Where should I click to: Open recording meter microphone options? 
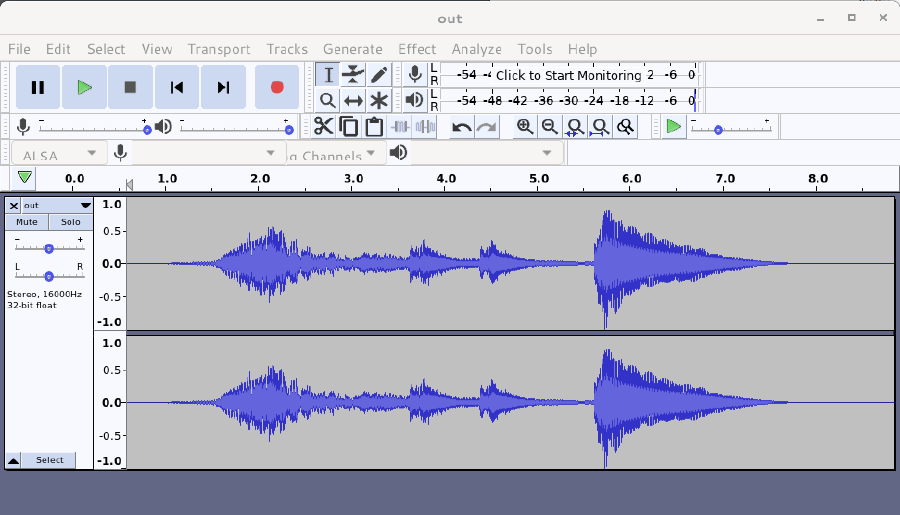click(x=415, y=75)
